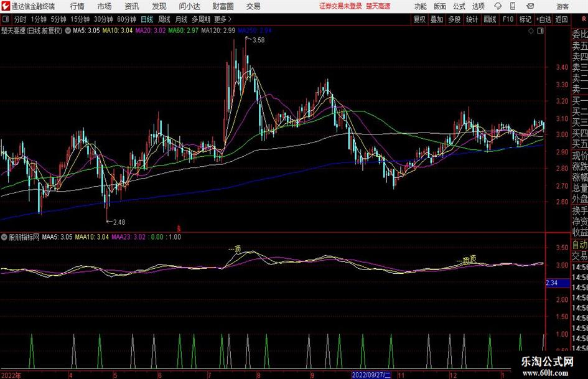Click the 游客 account label
The image size is (588, 379).
pos(562,6)
